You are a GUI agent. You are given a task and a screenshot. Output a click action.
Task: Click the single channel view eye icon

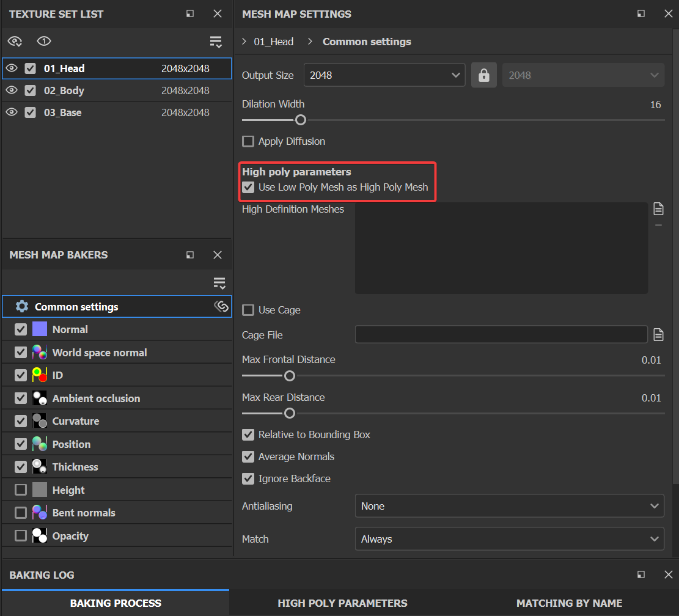[x=43, y=42]
